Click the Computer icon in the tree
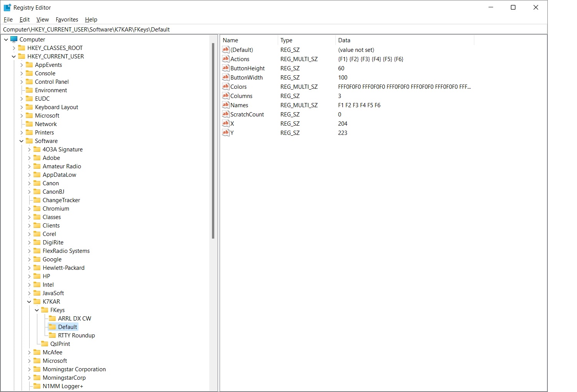The width and height of the screenshot is (577, 392). (14, 40)
